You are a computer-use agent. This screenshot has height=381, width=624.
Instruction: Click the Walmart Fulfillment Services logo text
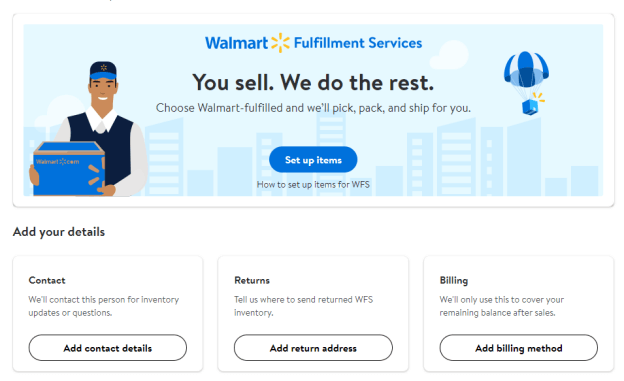[313, 43]
